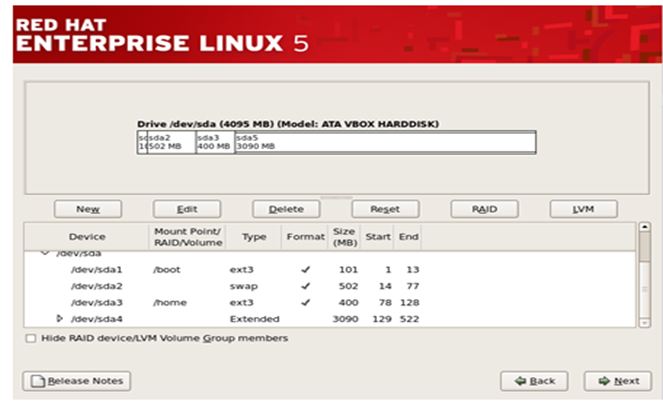Toggle Hide RAID device/LVM members checkbox
663x403 pixels.
(30, 338)
